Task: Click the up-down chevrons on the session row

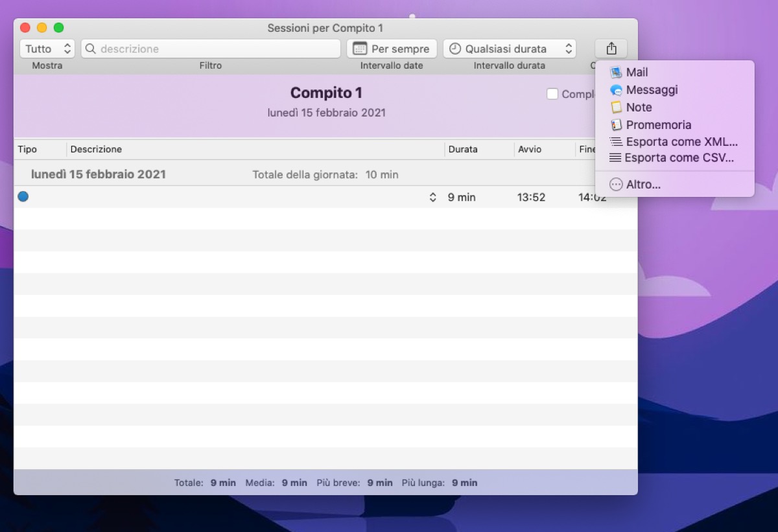Action: click(x=432, y=196)
